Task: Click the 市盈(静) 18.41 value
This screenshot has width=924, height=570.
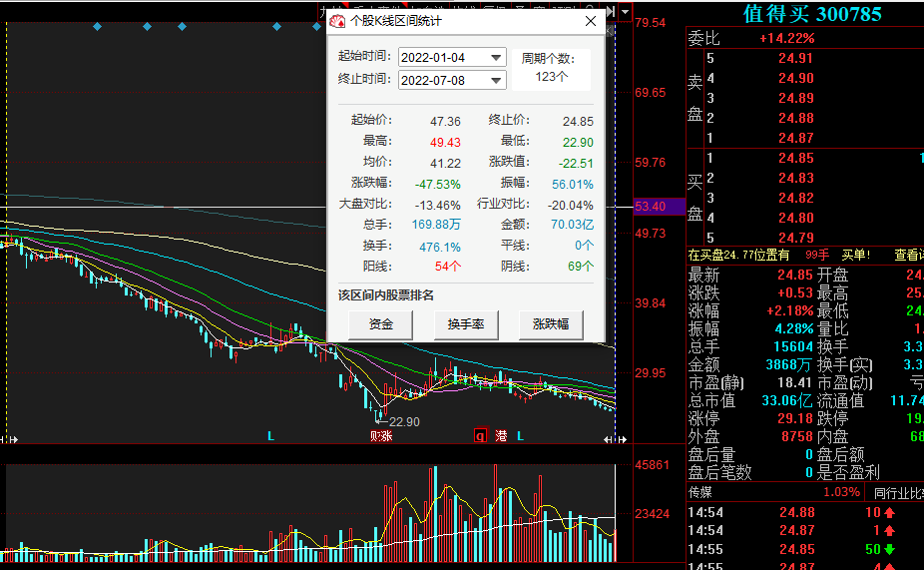Action: tap(795, 382)
